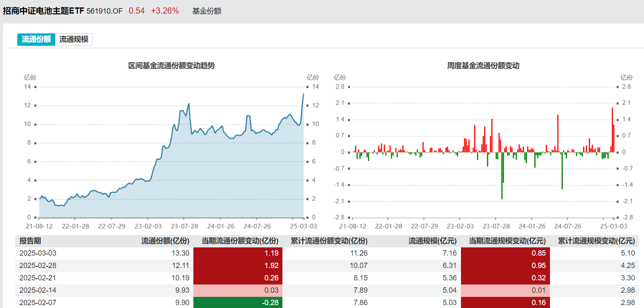Select the 2025-03-03 report date row
Viewport: 644px width, 308px height.
tap(38, 253)
